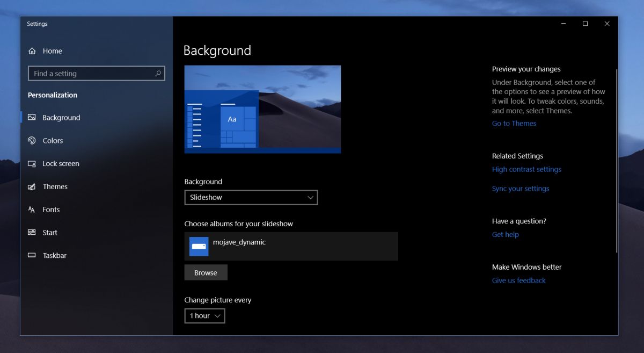Select the Themes brush icon

tap(33, 186)
